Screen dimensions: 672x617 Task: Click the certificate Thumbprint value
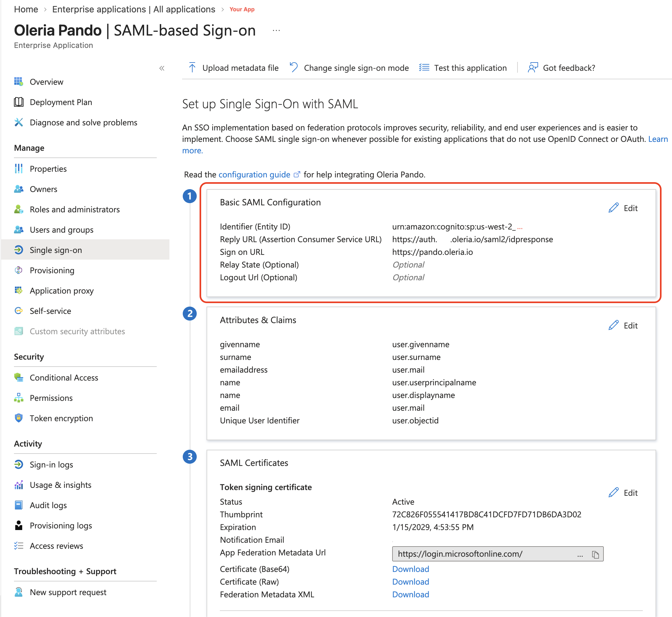click(x=487, y=514)
